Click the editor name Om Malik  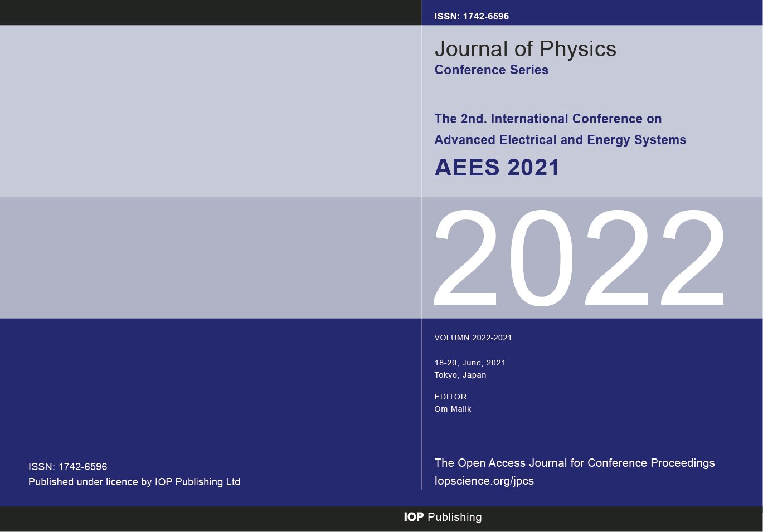pyautogui.click(x=453, y=409)
